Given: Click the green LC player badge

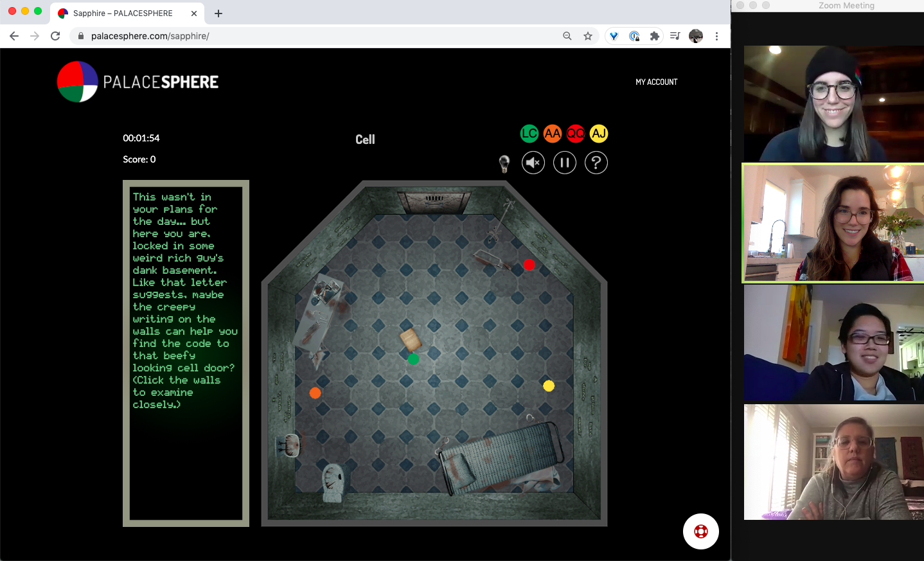Looking at the screenshot, I should pos(529,134).
